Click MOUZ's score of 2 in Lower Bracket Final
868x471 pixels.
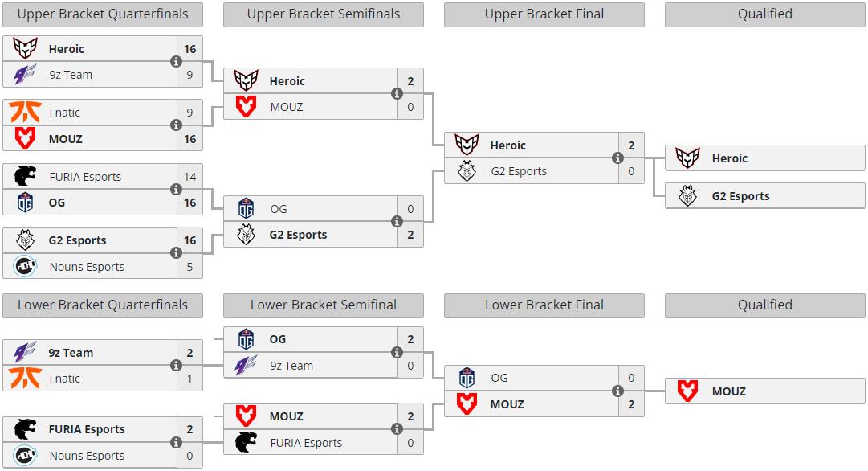(631, 403)
